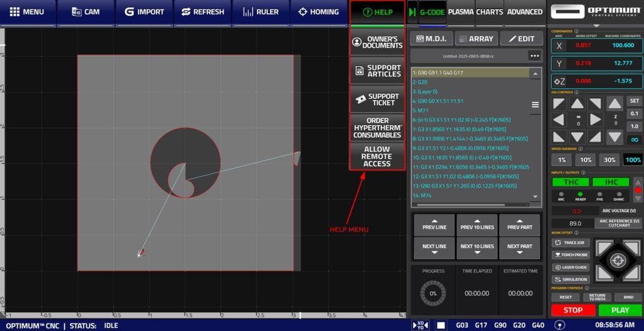Advance to NEXT PART

click(x=519, y=248)
